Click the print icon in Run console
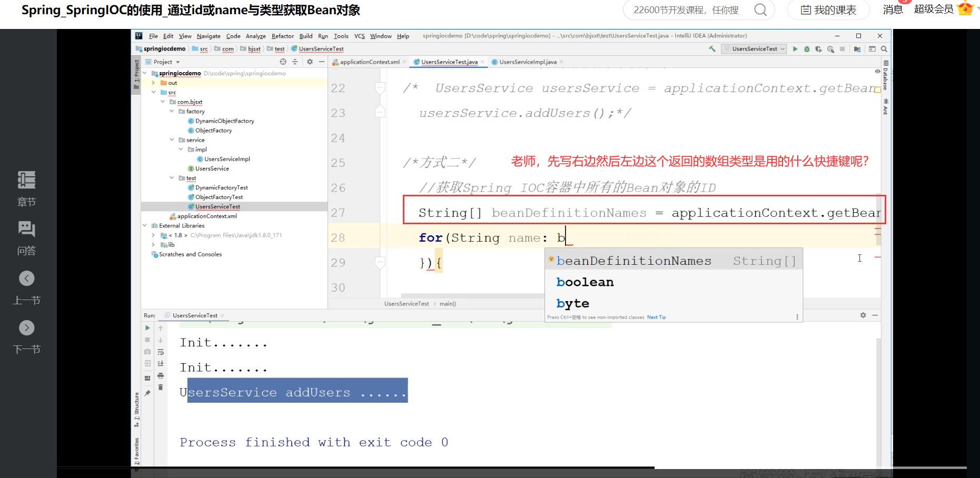 tap(161, 375)
